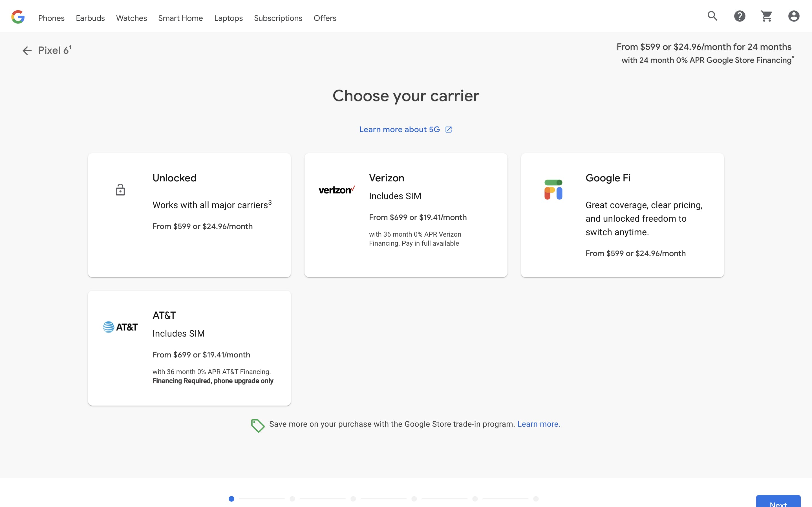This screenshot has height=507, width=812.
Task: Click the AT&T logo
Action: [120, 327]
